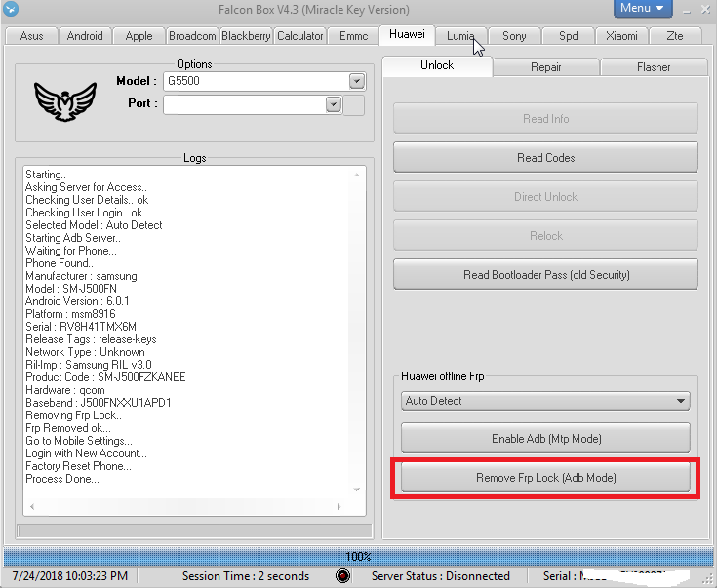Open the Auto Detect Huawei Frp dropdown
717x588 pixels.
pyautogui.click(x=545, y=401)
